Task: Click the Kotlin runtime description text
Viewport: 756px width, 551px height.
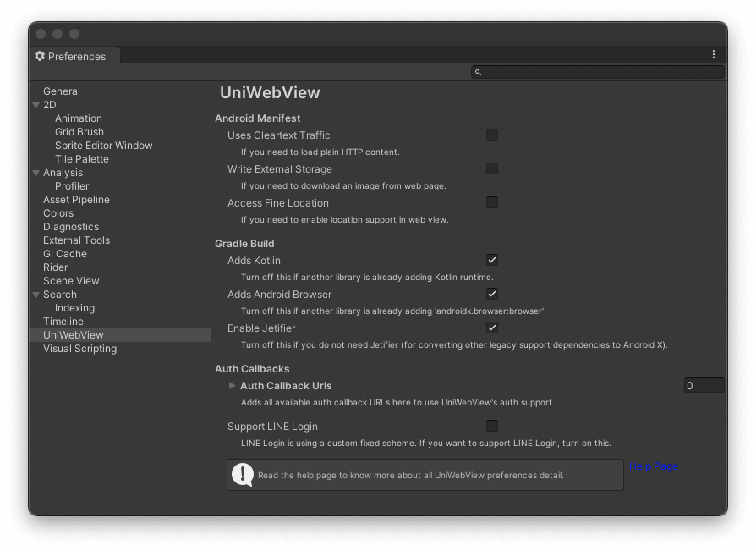Action: (367, 278)
